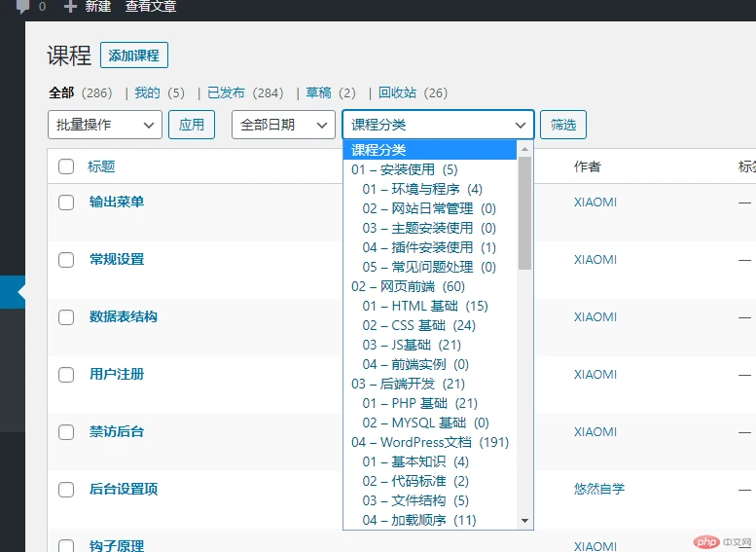Image resolution: width=756 pixels, height=552 pixels.
Task: Select 04 – WordPress文档 (191) option
Action: coord(430,442)
